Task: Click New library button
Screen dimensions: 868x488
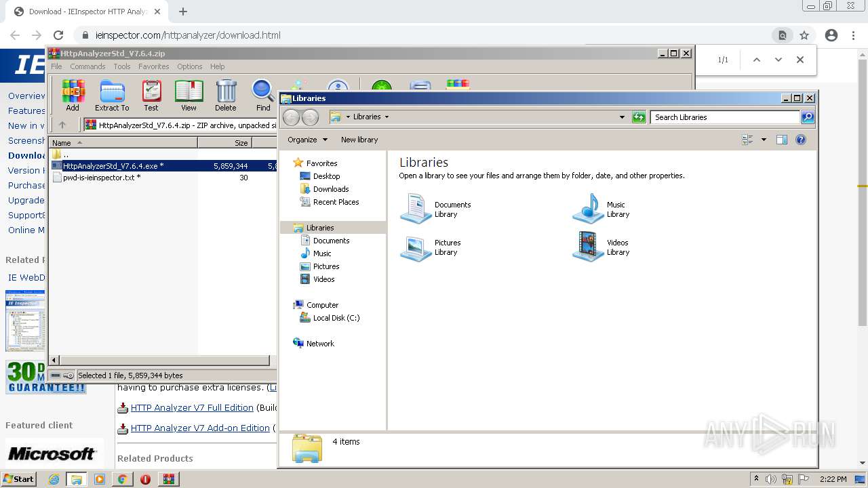Action: (x=359, y=140)
